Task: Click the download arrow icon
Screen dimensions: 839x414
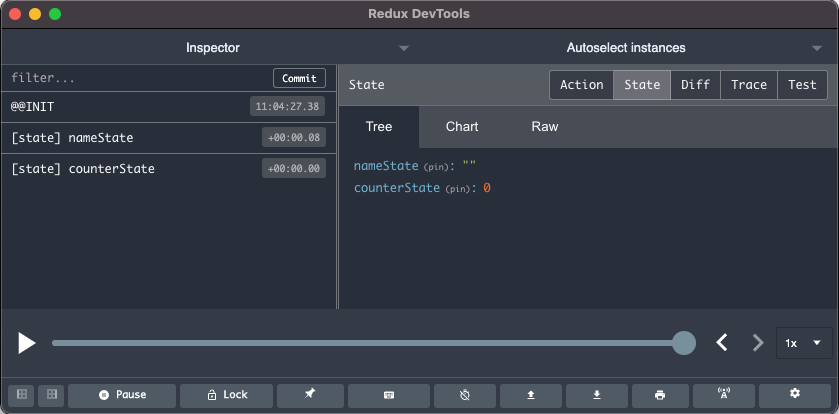Action: 597,395
